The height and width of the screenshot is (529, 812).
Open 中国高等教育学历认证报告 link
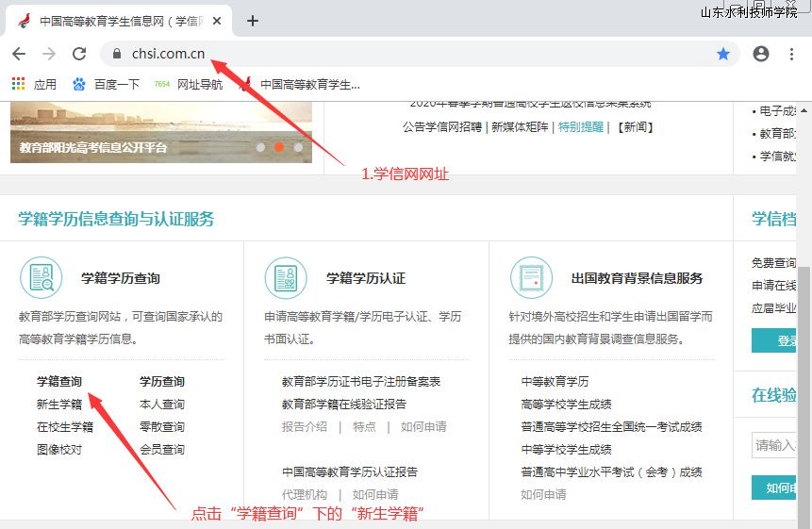click(350, 472)
